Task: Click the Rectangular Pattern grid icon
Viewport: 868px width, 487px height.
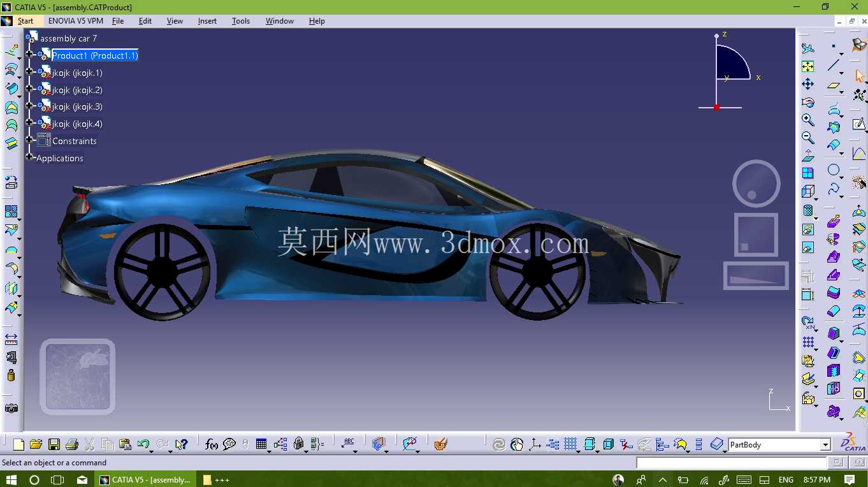Action: click(808, 343)
